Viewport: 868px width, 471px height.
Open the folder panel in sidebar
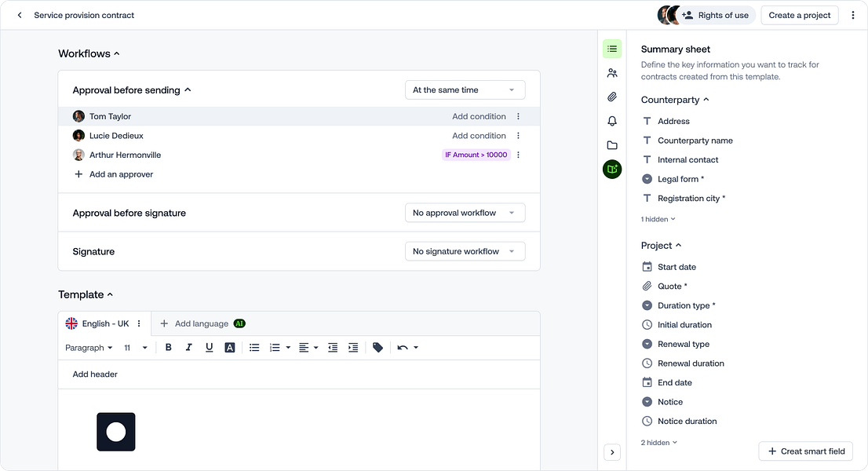pos(612,145)
